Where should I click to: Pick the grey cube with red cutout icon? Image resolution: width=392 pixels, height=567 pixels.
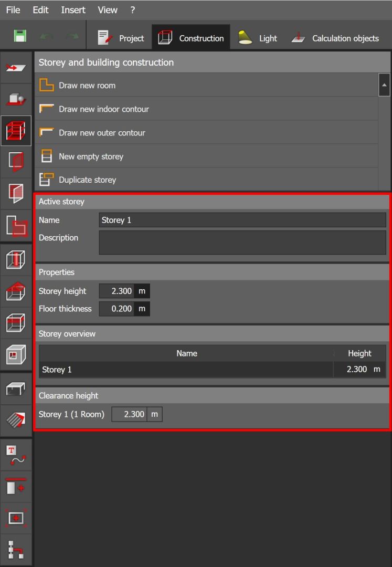pyautogui.click(x=16, y=354)
